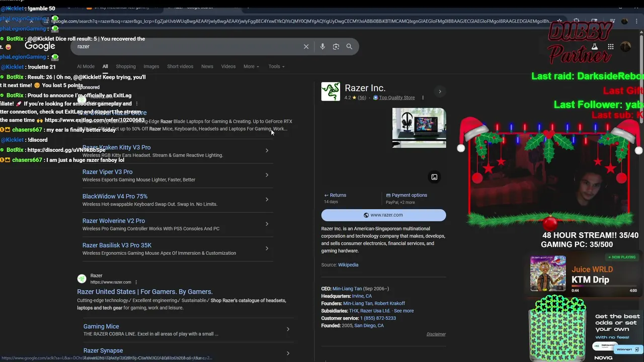This screenshot has width=644, height=362.
Task: Open Razer Kraken Kitty V3 Pro link
Action: tap(116, 147)
